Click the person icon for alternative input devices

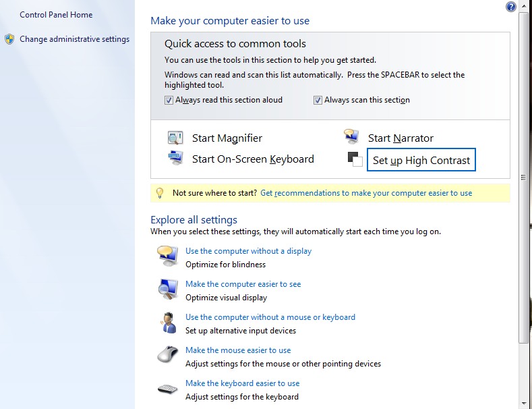click(x=167, y=323)
